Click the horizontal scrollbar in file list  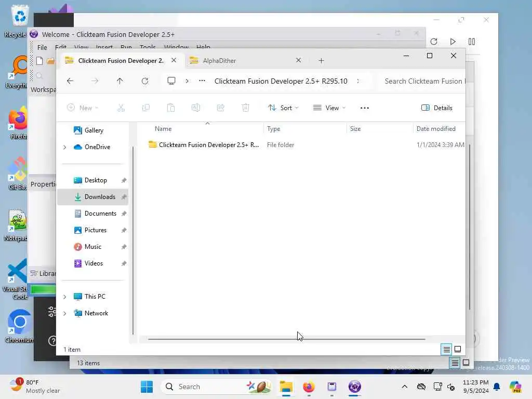click(286, 339)
